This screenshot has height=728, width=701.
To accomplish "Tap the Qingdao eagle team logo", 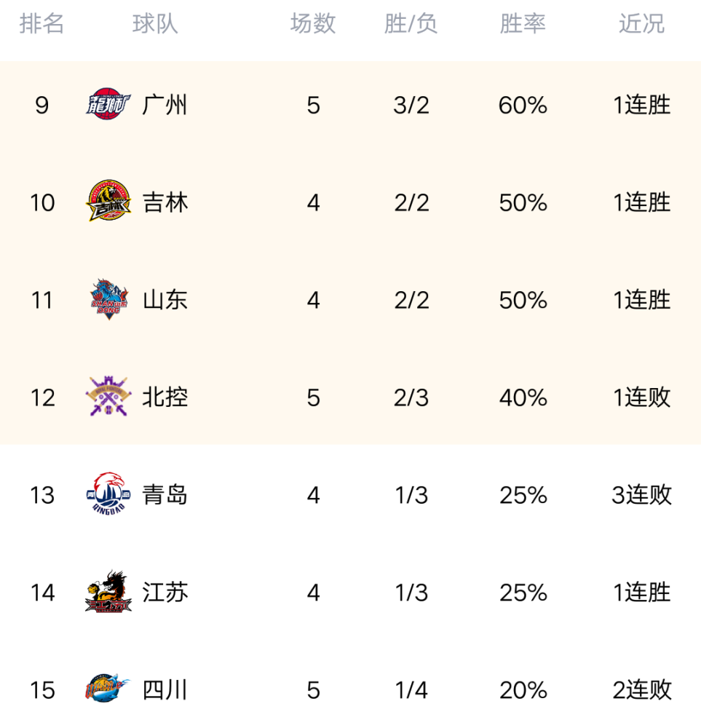I will 108,494.
